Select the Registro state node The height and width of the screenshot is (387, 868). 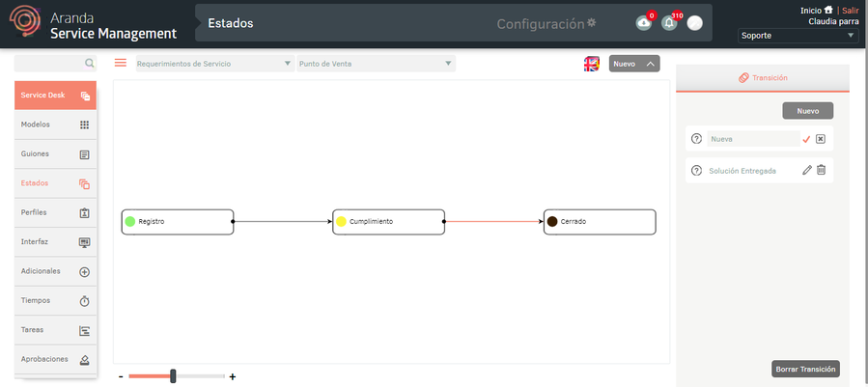[x=178, y=222]
